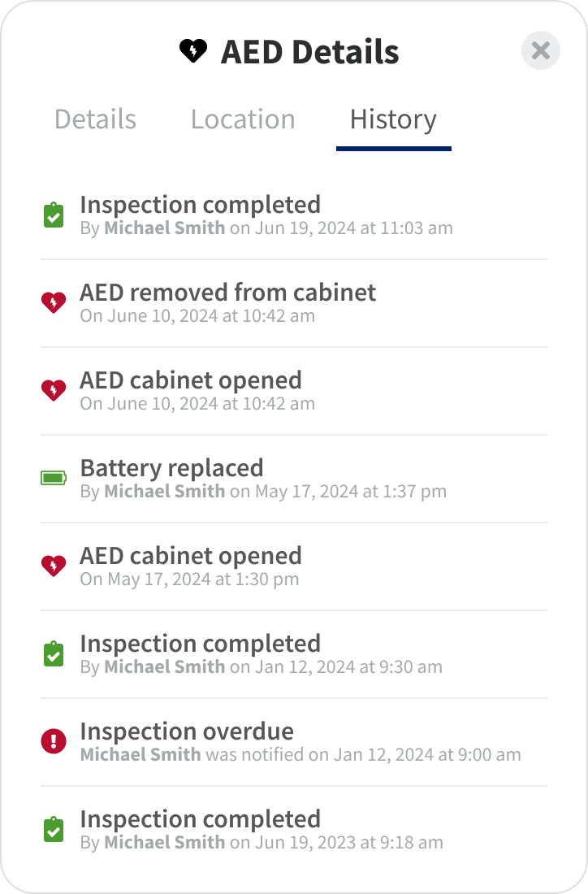Open the Battery replaced history entry
This screenshot has width=588, height=894.
171,468
